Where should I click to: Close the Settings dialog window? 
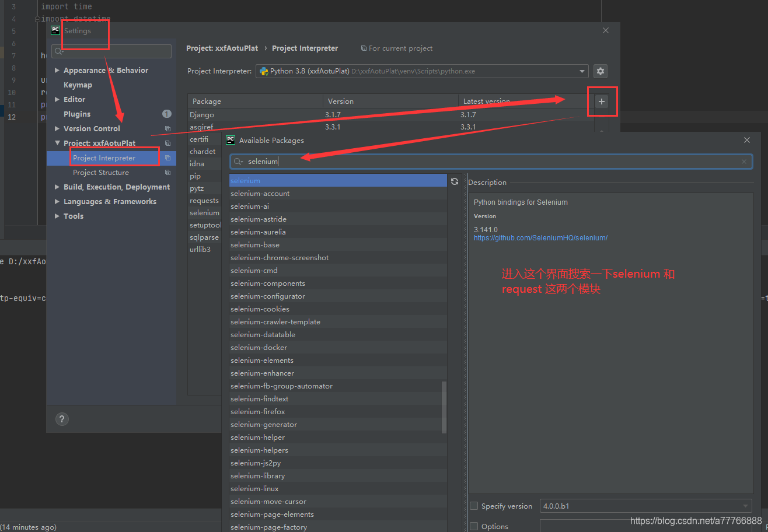(x=606, y=30)
